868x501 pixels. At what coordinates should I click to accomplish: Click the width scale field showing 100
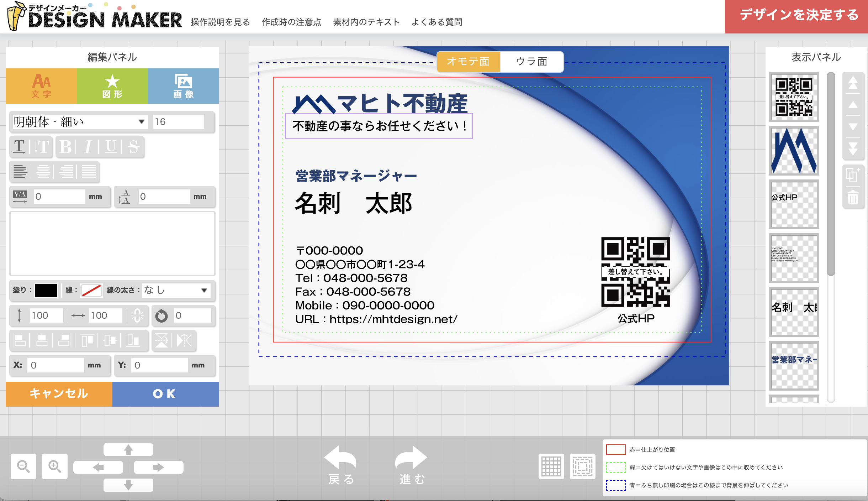[106, 315]
